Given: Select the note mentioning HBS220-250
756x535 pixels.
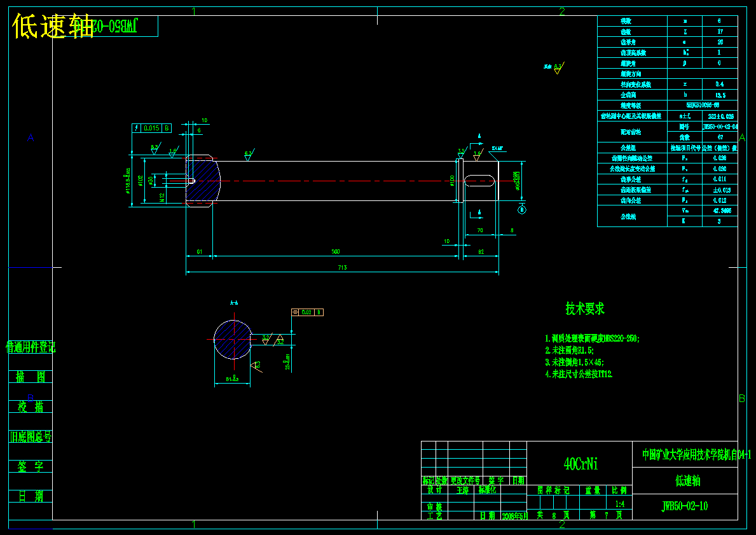Looking at the screenshot, I should coord(592,338).
